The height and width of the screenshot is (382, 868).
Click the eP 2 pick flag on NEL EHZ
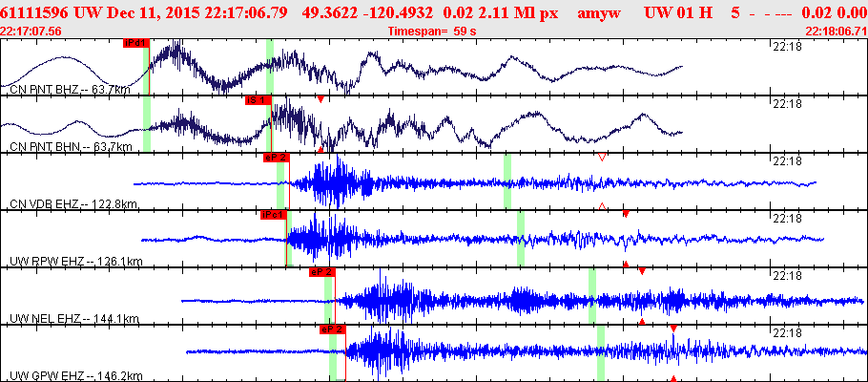tap(322, 272)
